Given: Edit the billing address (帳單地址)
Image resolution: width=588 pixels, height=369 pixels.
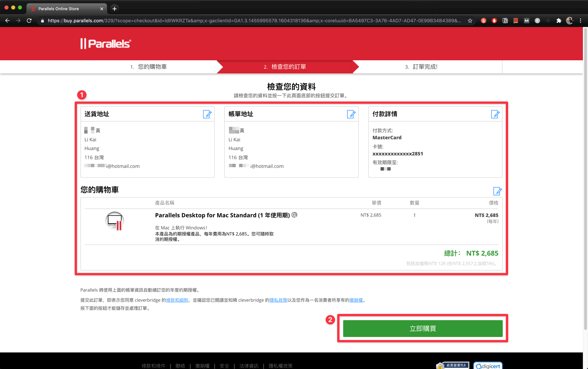Looking at the screenshot, I should [351, 114].
